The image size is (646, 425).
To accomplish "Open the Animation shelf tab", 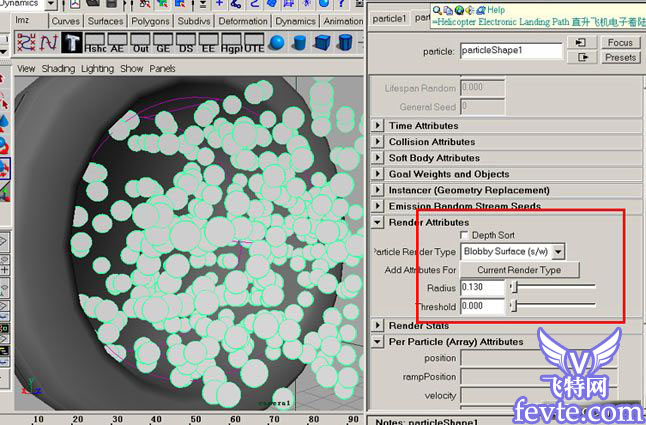I will [x=343, y=21].
